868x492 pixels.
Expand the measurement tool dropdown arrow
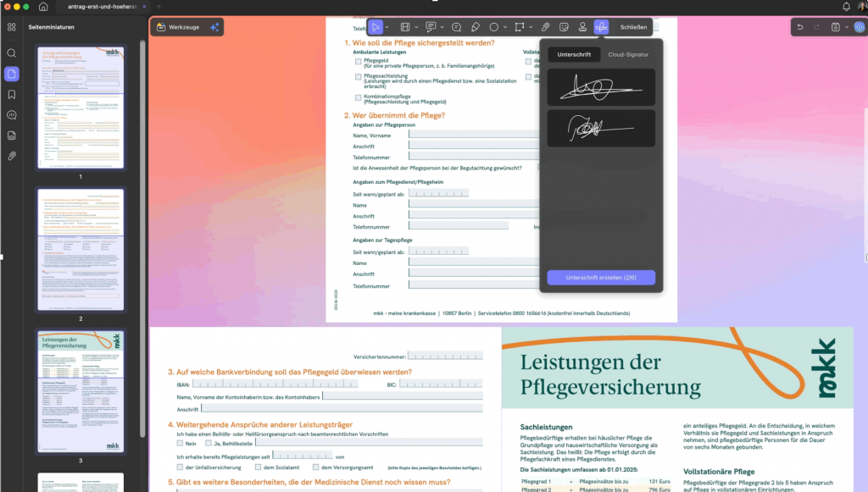point(531,27)
